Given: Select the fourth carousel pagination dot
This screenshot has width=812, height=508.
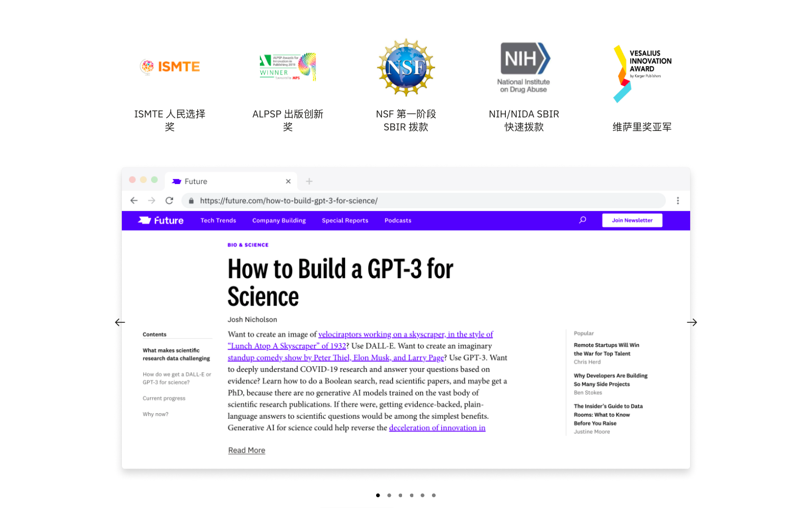Looking at the screenshot, I should click(412, 496).
